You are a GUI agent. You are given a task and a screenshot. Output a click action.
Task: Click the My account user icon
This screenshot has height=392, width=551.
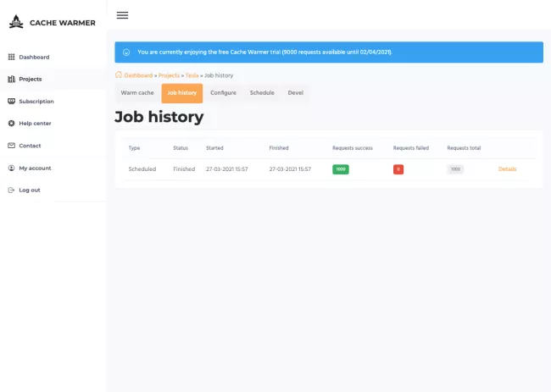click(11, 168)
